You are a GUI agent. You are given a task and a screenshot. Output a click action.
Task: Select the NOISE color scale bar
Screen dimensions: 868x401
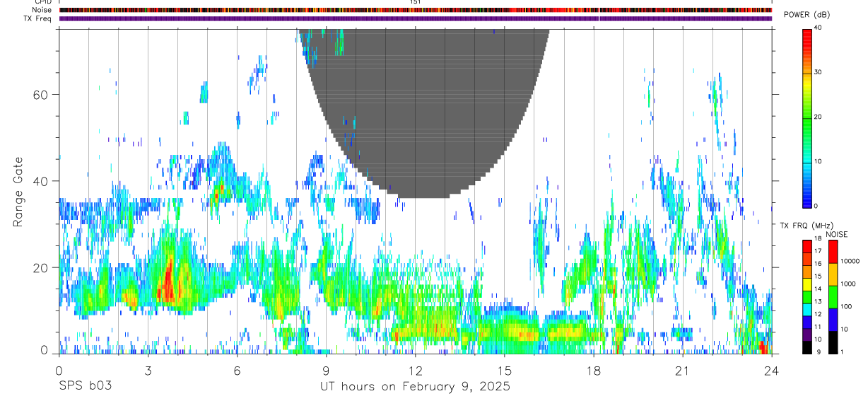(833, 296)
